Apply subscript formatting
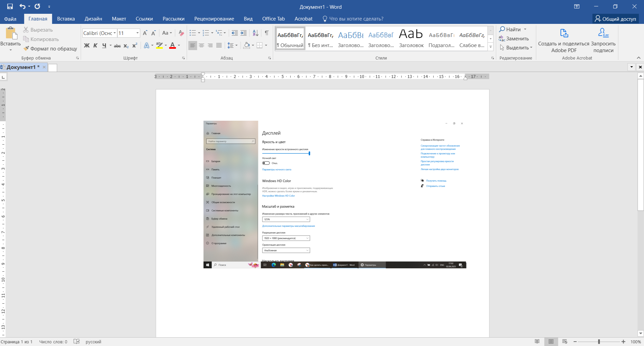 (126, 46)
